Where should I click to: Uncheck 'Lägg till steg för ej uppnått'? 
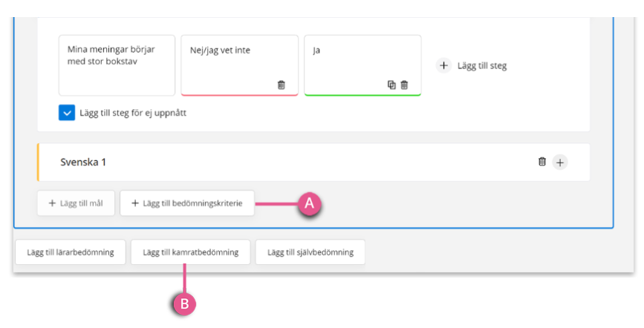[67, 113]
